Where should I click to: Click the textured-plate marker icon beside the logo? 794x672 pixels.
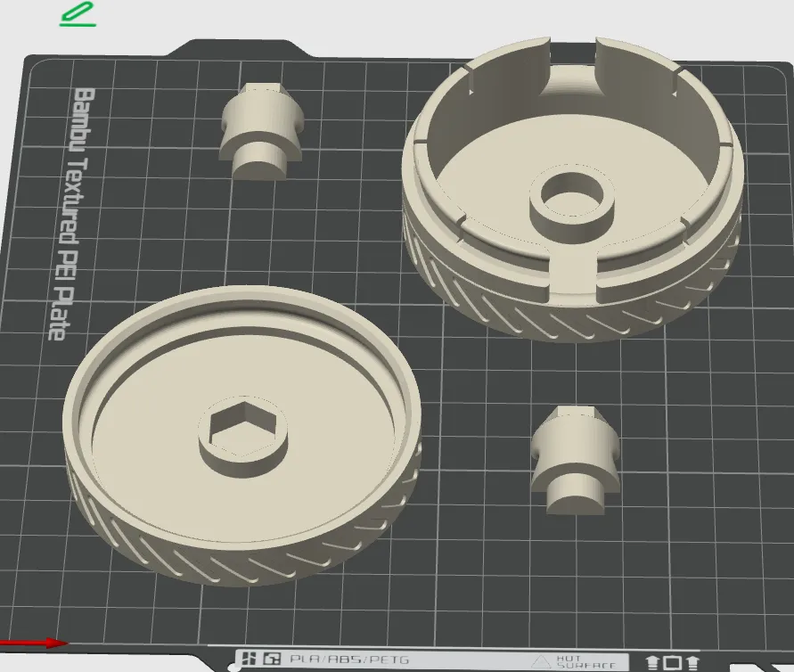[x=270, y=657]
